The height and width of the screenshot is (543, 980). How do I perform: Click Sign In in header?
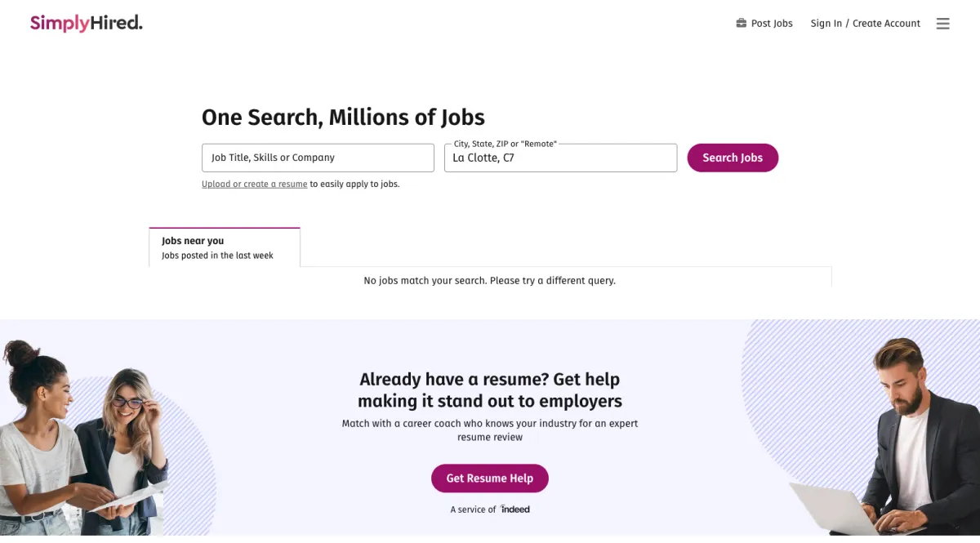(x=826, y=24)
